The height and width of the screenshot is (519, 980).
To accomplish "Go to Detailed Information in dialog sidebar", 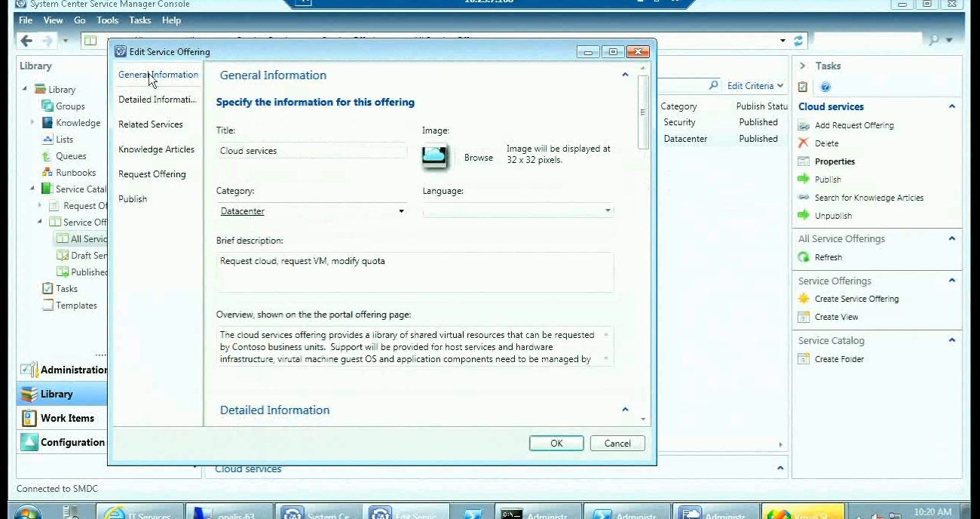I will click(158, 100).
